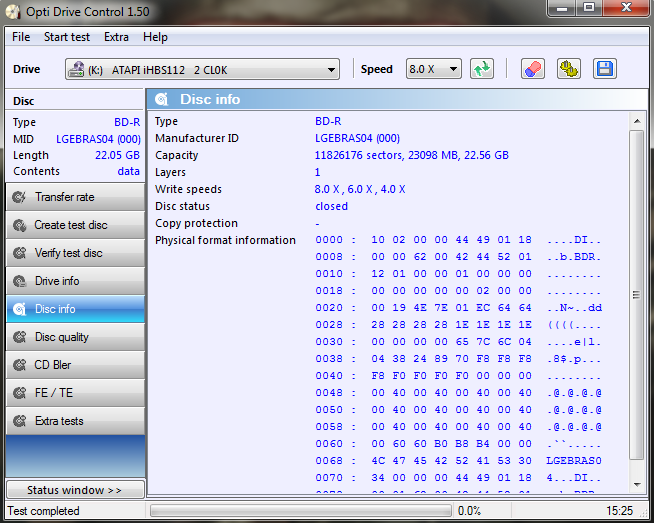The height and width of the screenshot is (523, 654).
Task: Click the Capacity value 11826176 sectors
Action: pyautogui.click(x=411, y=156)
